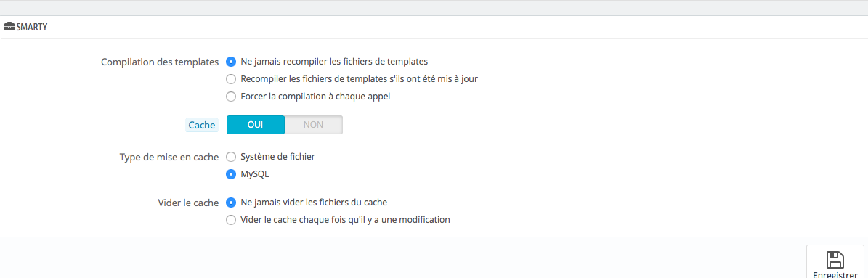The image size is (868, 278).
Task: Switch Cache toggle to NON
Action: (x=313, y=125)
